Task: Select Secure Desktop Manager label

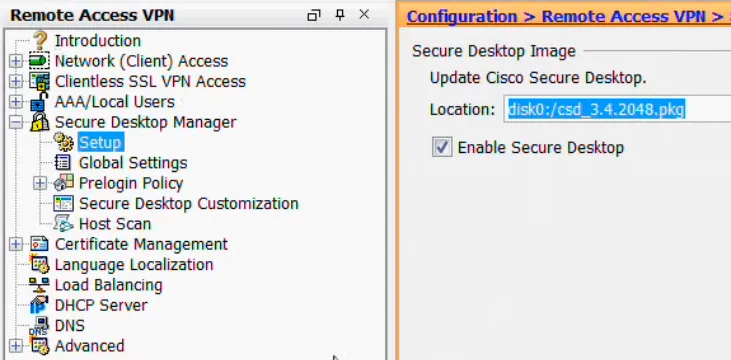Action: pos(145,122)
